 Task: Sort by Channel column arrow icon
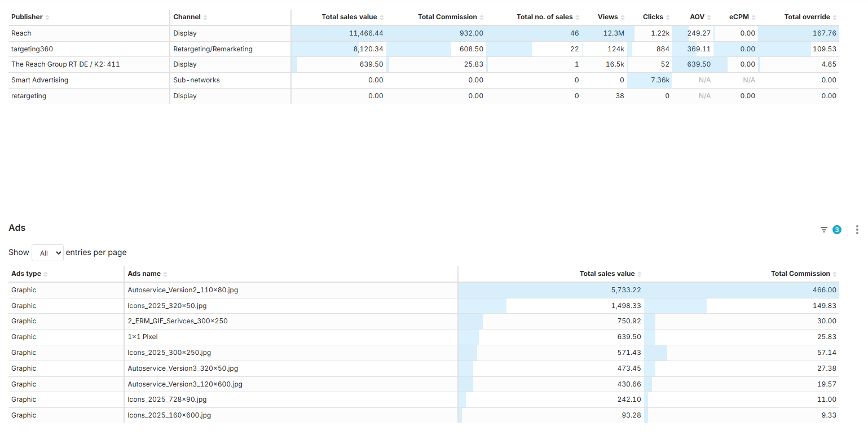click(x=205, y=17)
